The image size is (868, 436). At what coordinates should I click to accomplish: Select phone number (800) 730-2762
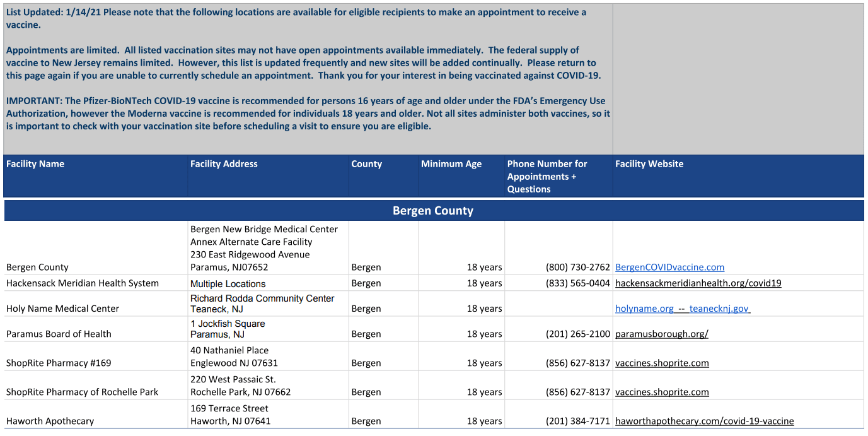click(x=577, y=268)
